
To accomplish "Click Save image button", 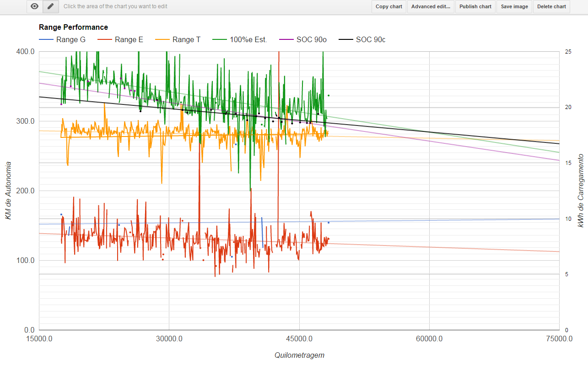I will [514, 6].
